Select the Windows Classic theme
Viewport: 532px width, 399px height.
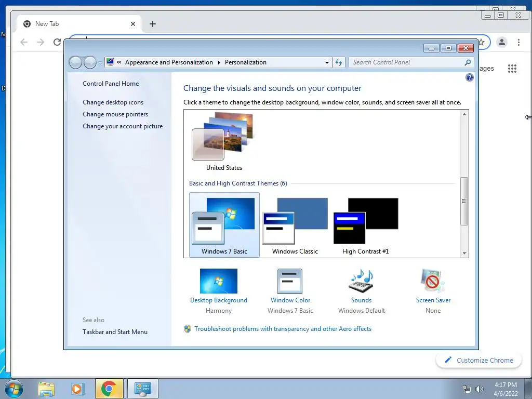(x=295, y=225)
